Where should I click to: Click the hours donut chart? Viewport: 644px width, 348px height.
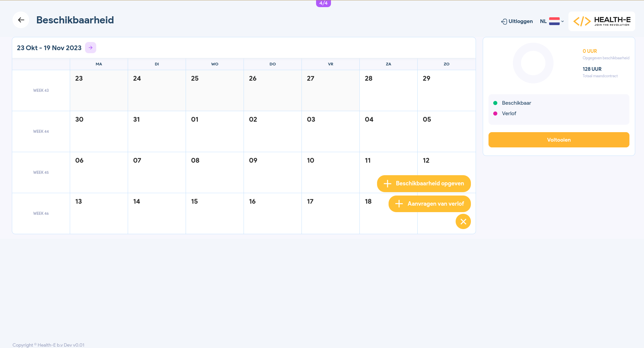coord(533,63)
